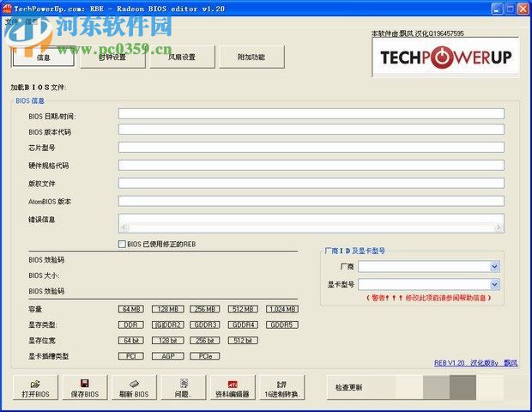Click the 64 bit bus width indicator
Screen dimensions: 532x412
[x=131, y=341]
